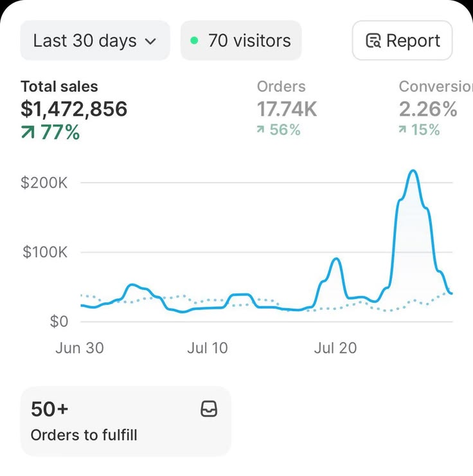Click the 77% upward trend arrow icon
The image size is (473, 476).
(x=28, y=132)
